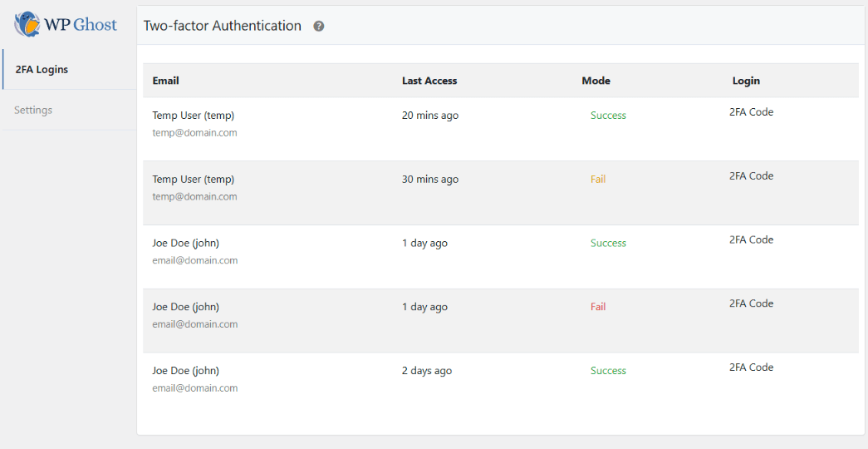
Task: Open the Two-factor Authentication help icon
Action: (319, 26)
